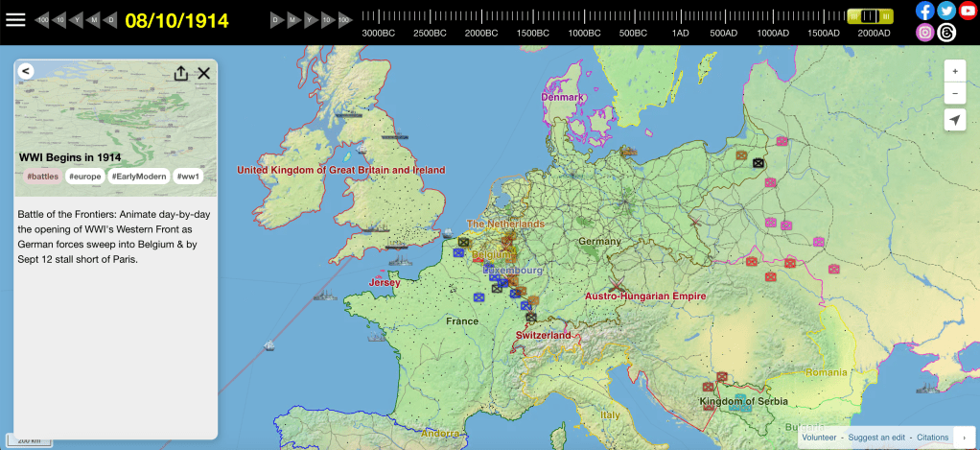Select the #battles tag
This screenshot has width=980, height=450.
[x=42, y=177]
